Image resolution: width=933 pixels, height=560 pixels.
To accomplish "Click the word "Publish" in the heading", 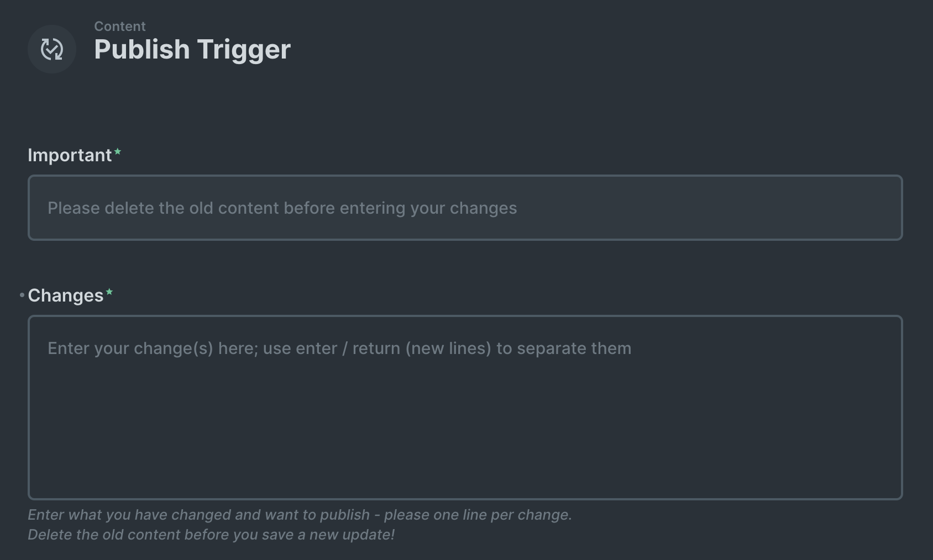I will [142, 49].
